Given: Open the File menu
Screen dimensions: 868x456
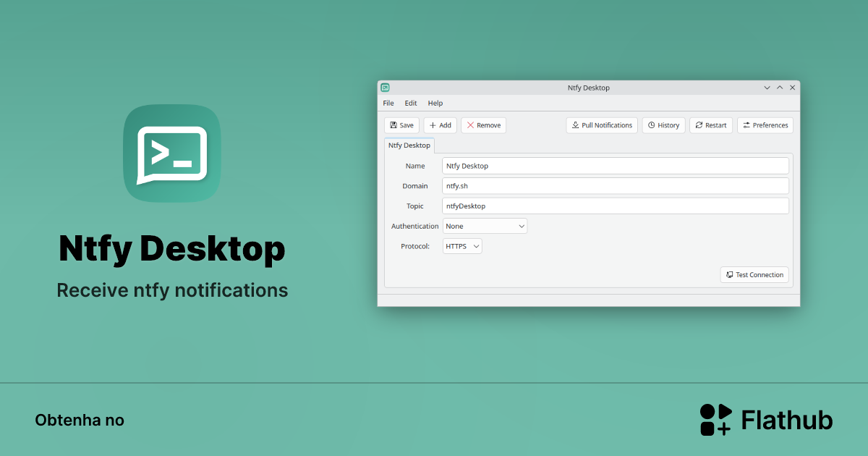Looking at the screenshot, I should (x=388, y=103).
